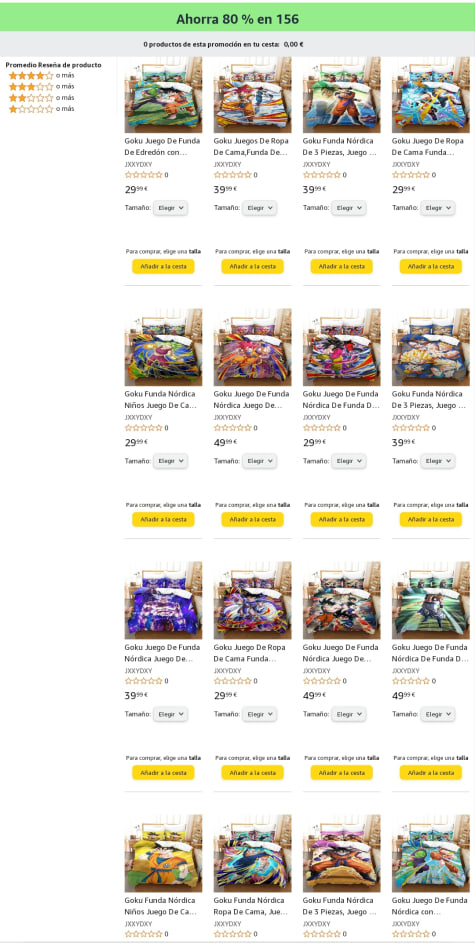This screenshot has height=950, width=475.
Task: Open Goku Funda Nórdica Niños title in row two
Action: [x=161, y=400]
